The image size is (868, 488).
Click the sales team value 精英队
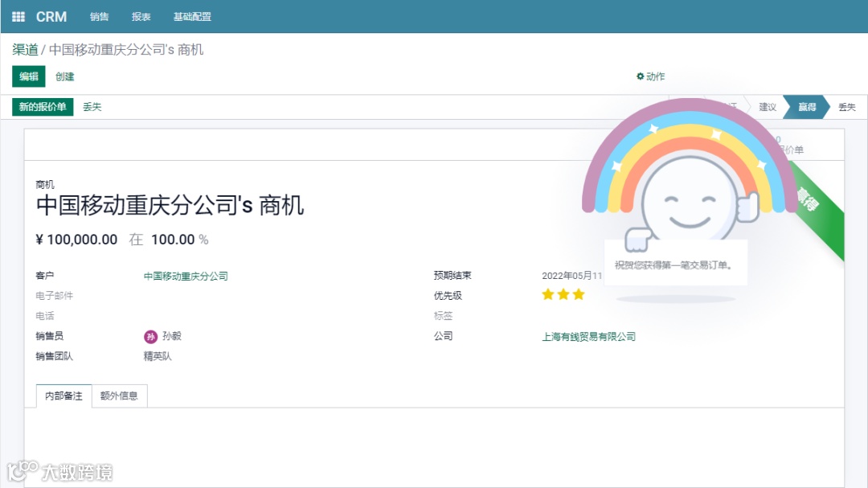pos(158,357)
